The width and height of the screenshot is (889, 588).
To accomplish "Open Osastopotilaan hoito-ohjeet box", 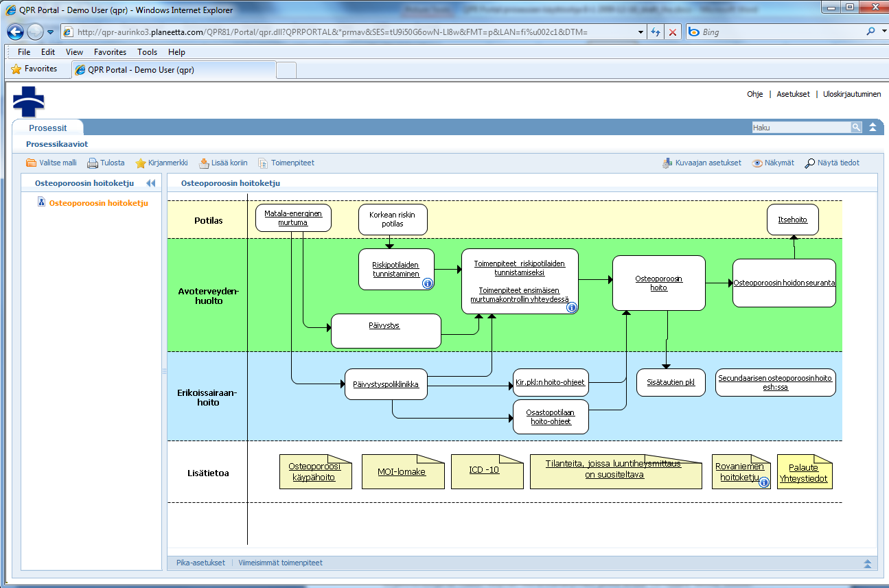I will point(551,417).
